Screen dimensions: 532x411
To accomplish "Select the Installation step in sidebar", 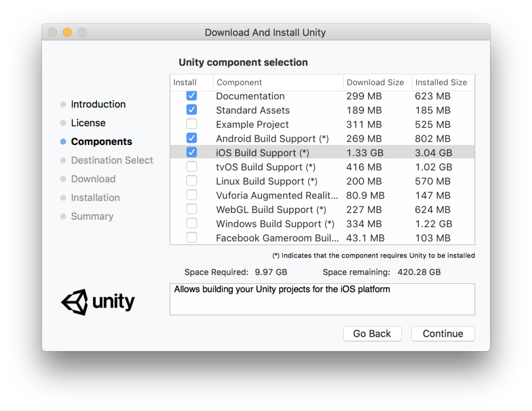I will (x=96, y=197).
